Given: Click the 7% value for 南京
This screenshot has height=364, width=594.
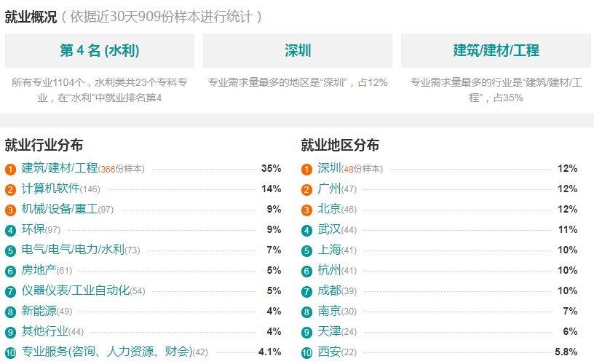Looking at the screenshot, I should [570, 312].
